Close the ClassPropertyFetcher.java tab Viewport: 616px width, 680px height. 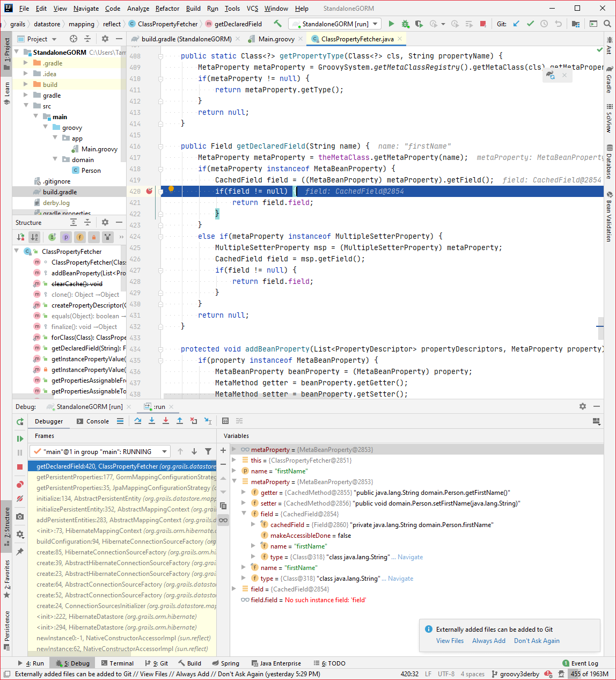coord(399,39)
